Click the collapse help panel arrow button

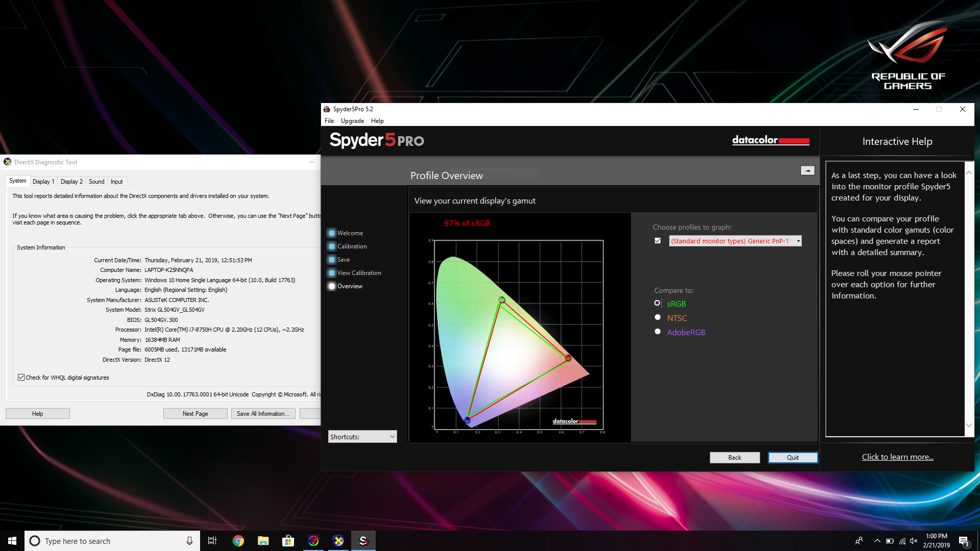tap(807, 170)
